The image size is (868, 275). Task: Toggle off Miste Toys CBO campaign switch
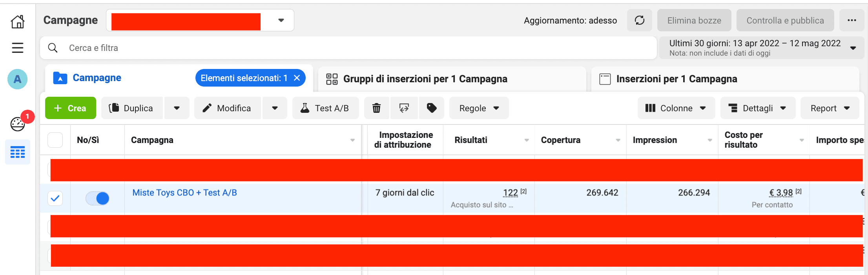98,198
